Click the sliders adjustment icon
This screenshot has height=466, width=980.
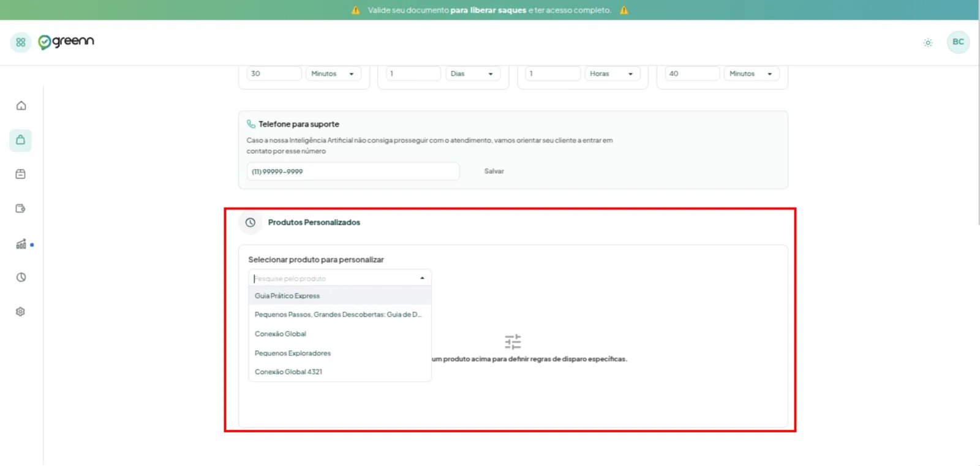513,342
